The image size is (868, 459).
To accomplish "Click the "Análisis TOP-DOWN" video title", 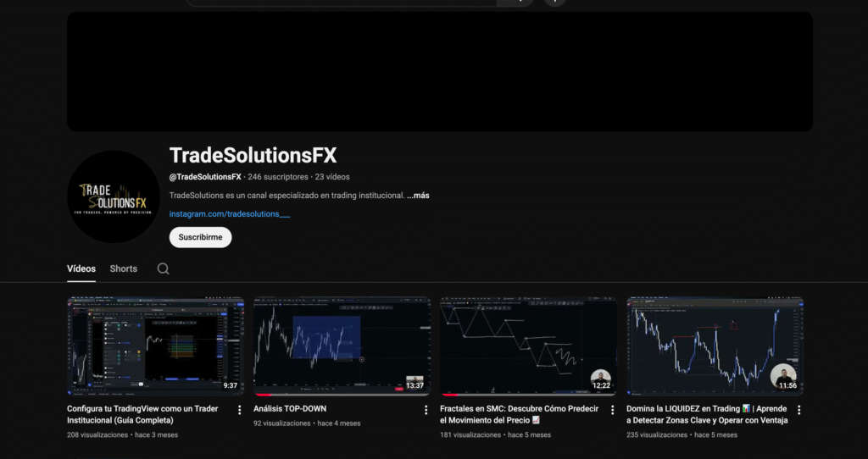I will pyautogui.click(x=290, y=409).
